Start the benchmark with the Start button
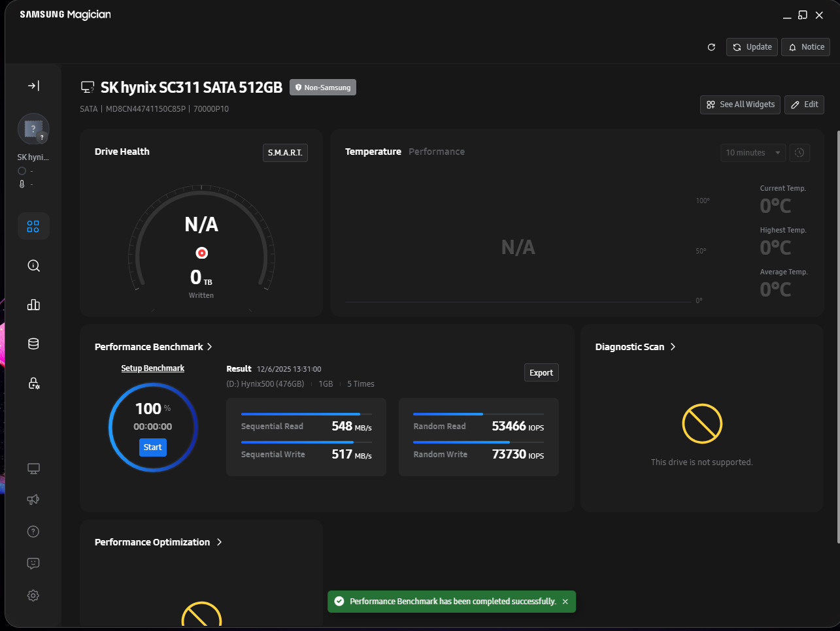840x631 pixels. [x=153, y=447]
